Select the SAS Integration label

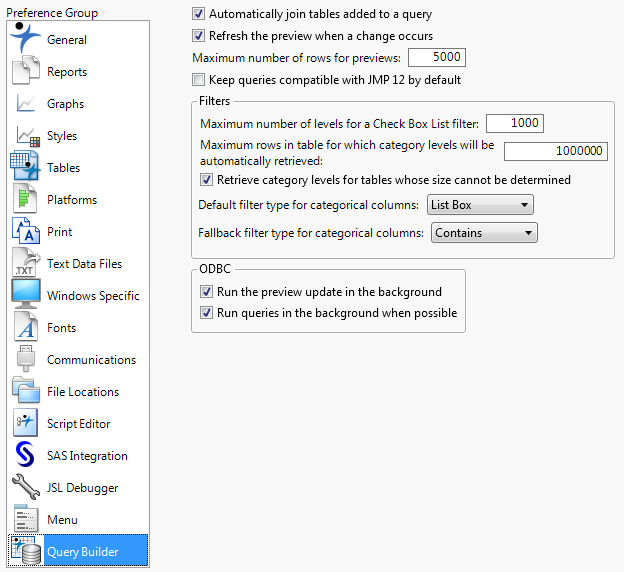pos(87,456)
